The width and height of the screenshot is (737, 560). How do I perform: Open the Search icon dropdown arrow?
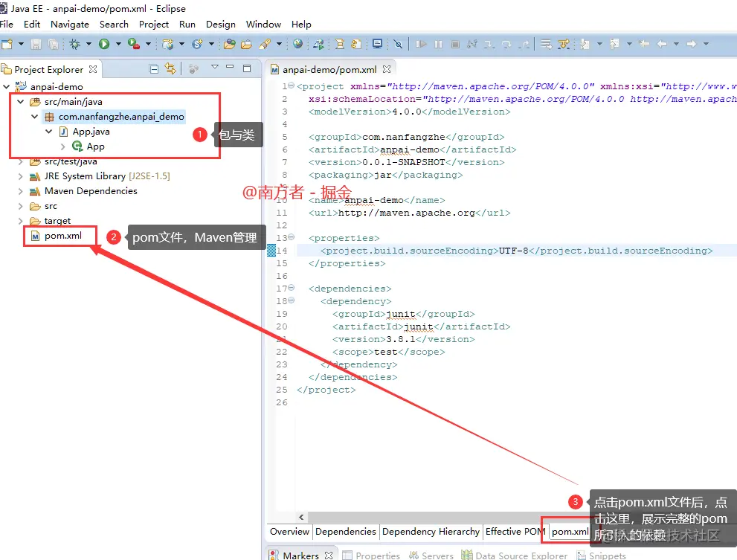[x=279, y=44]
